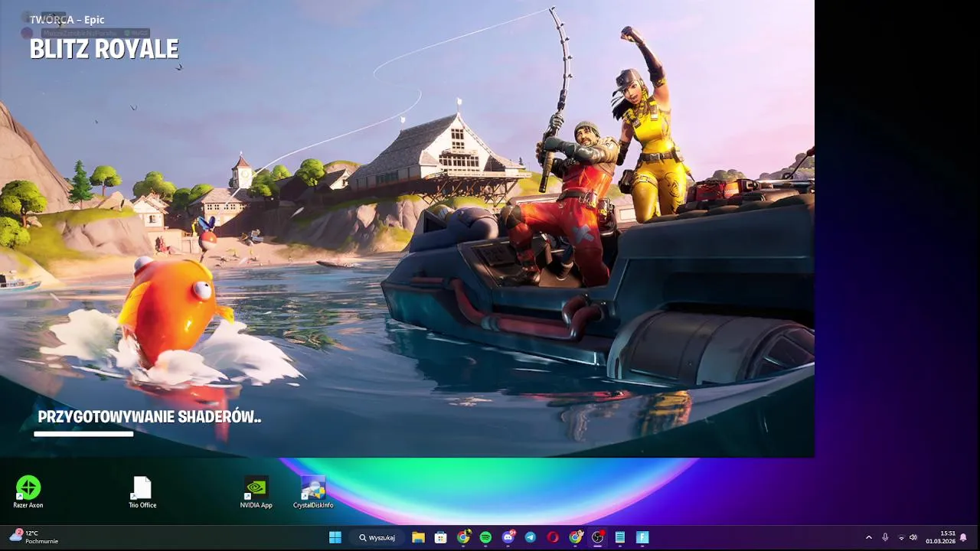The height and width of the screenshot is (551, 980).
Task: Open Discord from the taskbar
Action: point(508,537)
